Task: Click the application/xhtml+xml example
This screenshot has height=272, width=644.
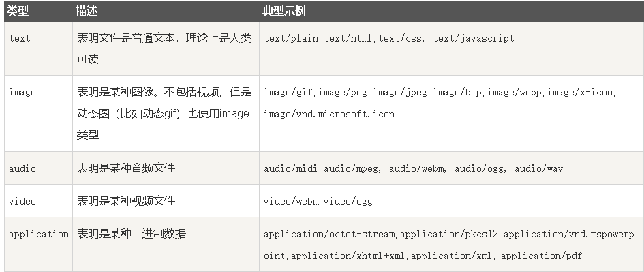Action: click(x=348, y=256)
